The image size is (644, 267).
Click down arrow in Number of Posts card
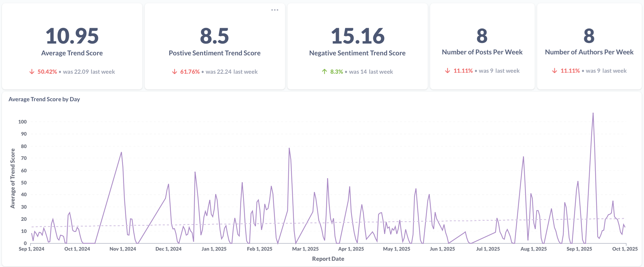(x=447, y=71)
